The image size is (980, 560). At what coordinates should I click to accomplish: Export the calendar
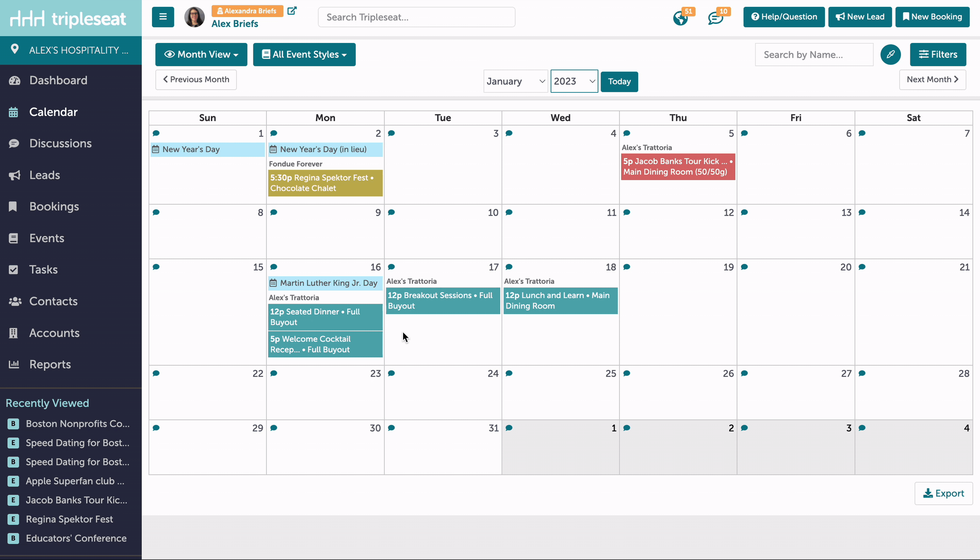(x=944, y=493)
